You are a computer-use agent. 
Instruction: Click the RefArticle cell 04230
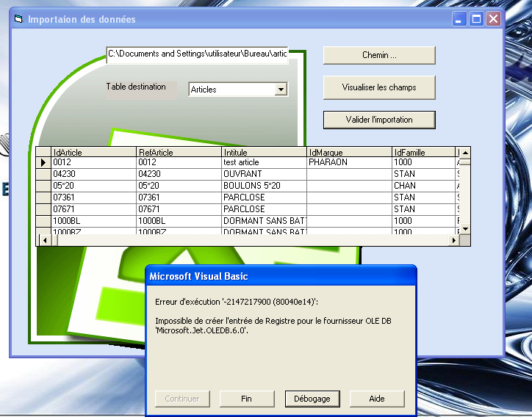pyautogui.click(x=179, y=174)
